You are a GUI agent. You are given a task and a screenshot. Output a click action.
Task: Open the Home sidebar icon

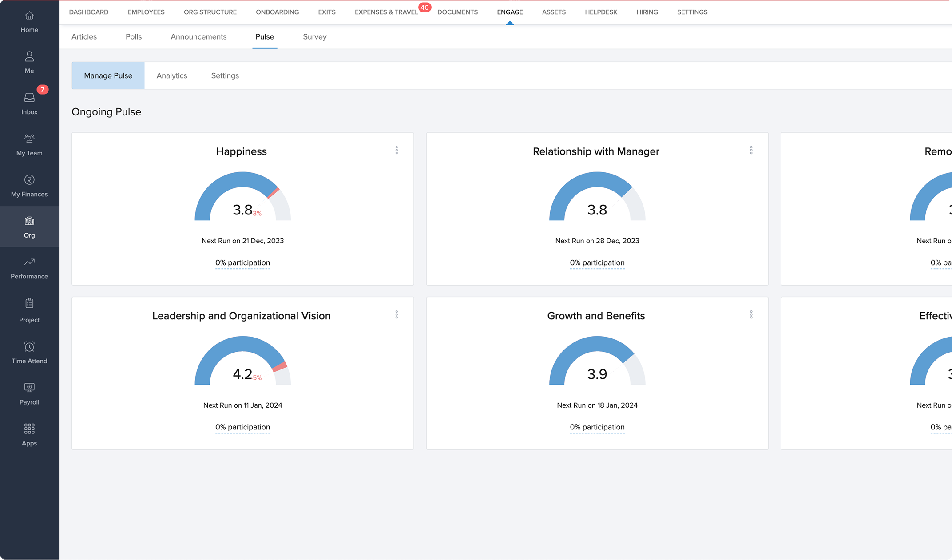29,16
